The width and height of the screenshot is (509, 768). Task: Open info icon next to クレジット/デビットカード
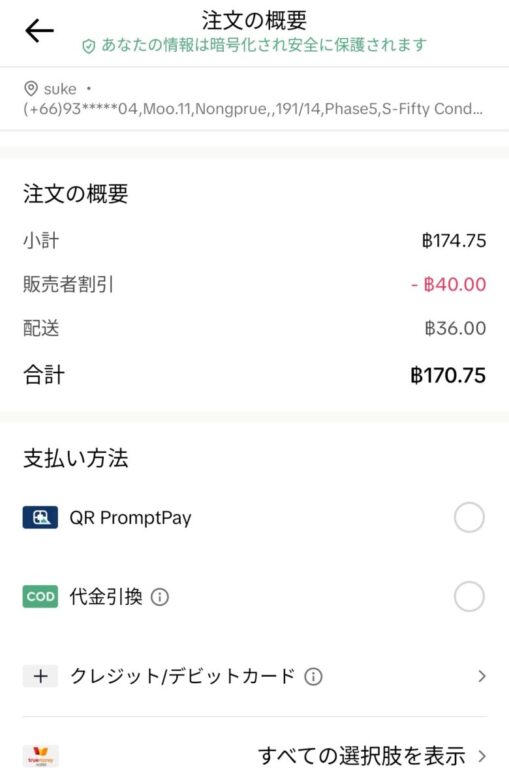pyautogui.click(x=314, y=676)
